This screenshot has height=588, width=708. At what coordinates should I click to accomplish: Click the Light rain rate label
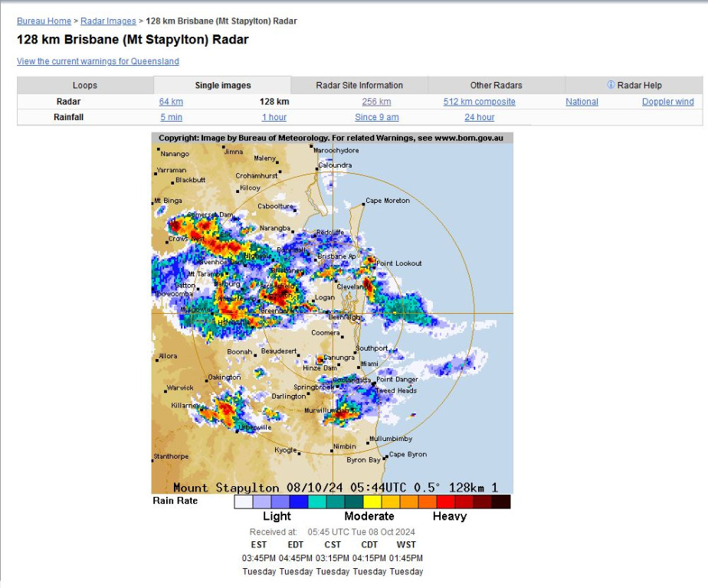point(277,516)
